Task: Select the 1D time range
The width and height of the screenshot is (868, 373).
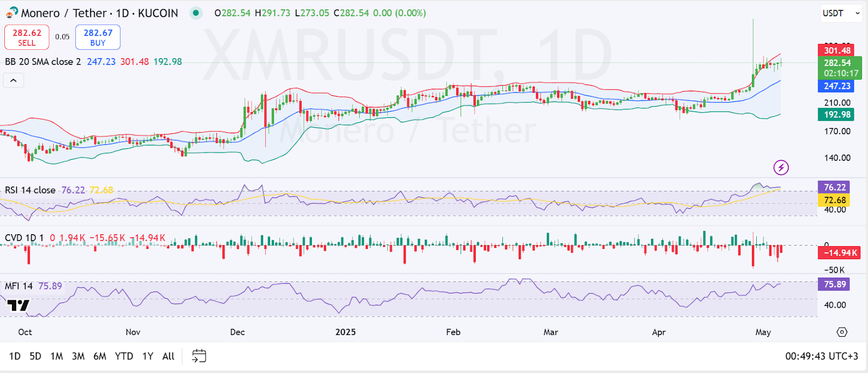Action: point(15,356)
